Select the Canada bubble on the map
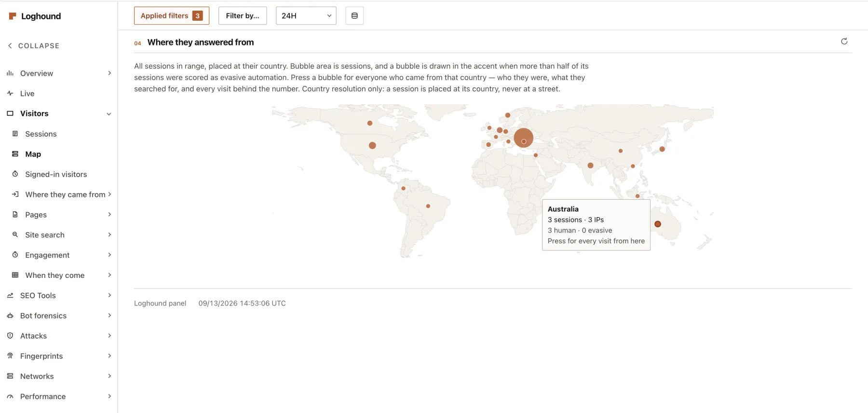Image resolution: width=868 pixels, height=413 pixels. (x=370, y=123)
